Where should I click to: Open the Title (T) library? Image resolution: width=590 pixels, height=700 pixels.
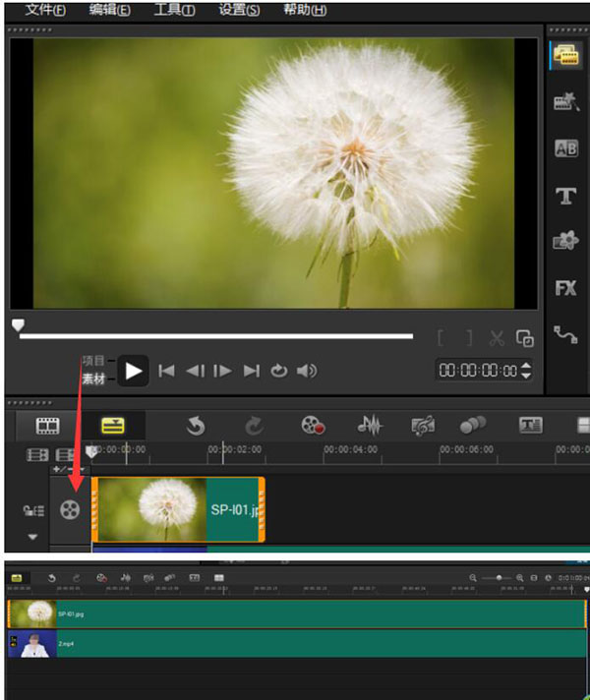566,196
